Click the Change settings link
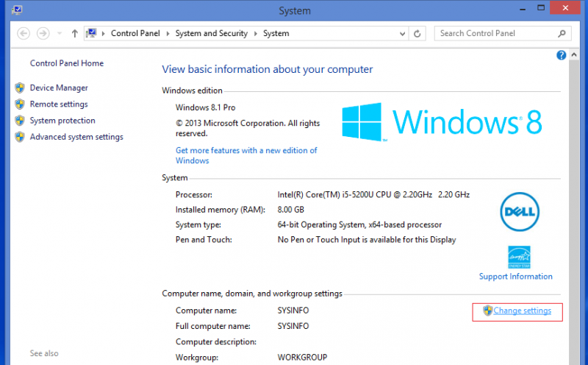The height and width of the screenshot is (365, 588). (x=523, y=311)
